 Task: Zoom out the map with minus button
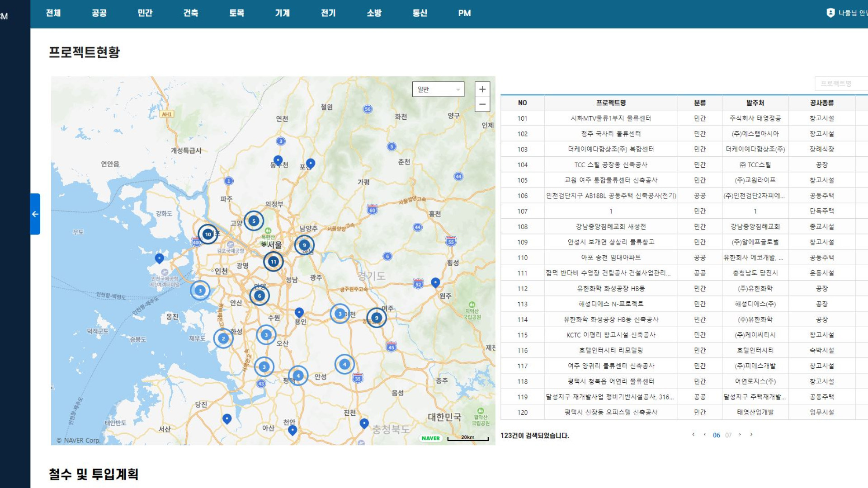482,104
